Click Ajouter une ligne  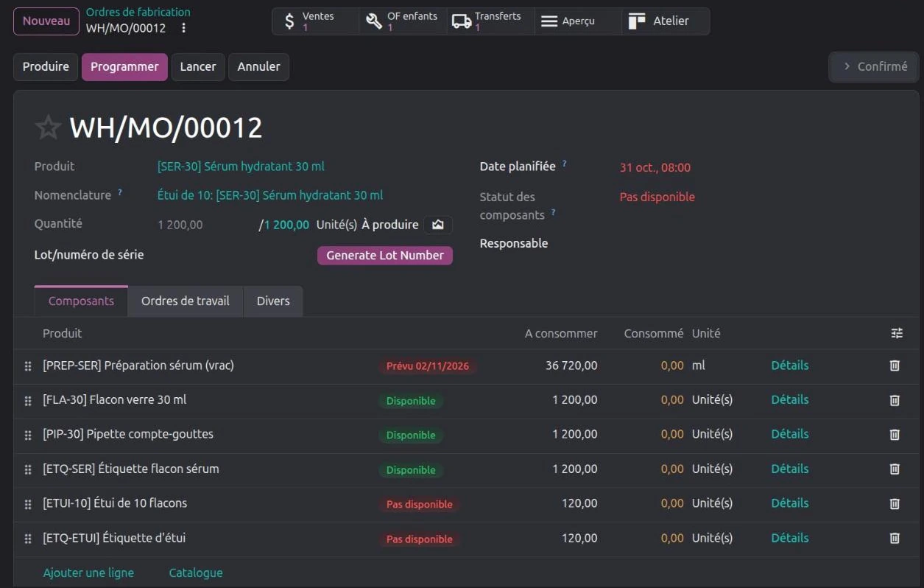coord(88,573)
